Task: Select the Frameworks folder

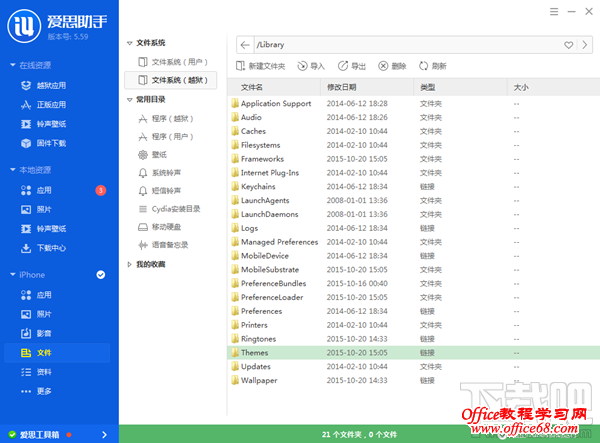Action: [414, 159]
